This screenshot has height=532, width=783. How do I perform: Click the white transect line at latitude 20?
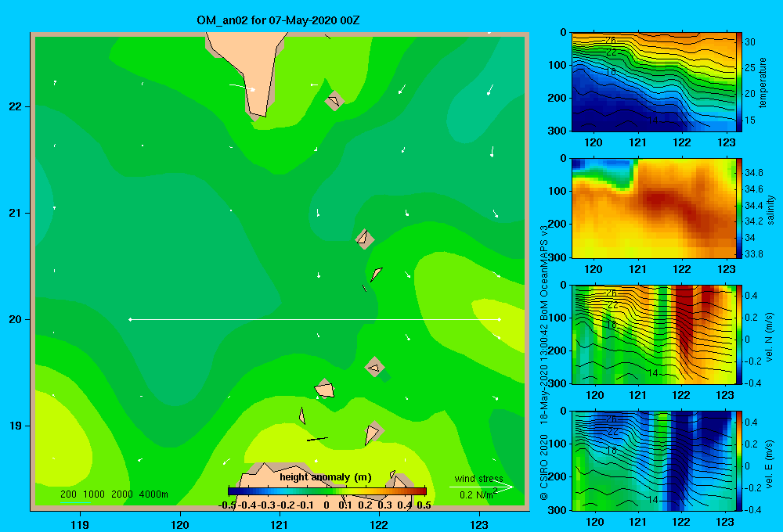point(315,319)
